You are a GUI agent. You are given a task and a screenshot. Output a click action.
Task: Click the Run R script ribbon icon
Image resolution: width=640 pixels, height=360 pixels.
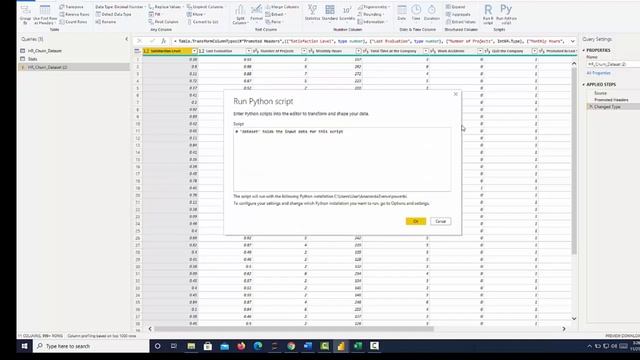click(488, 14)
